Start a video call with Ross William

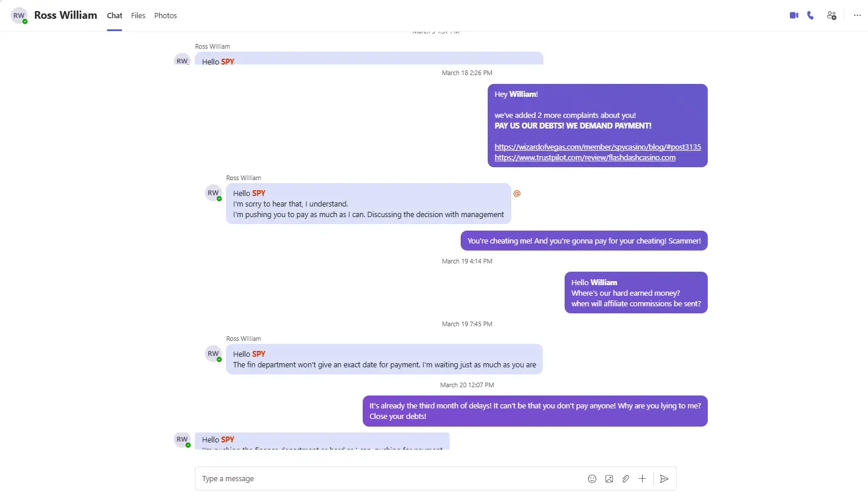[x=794, y=15]
